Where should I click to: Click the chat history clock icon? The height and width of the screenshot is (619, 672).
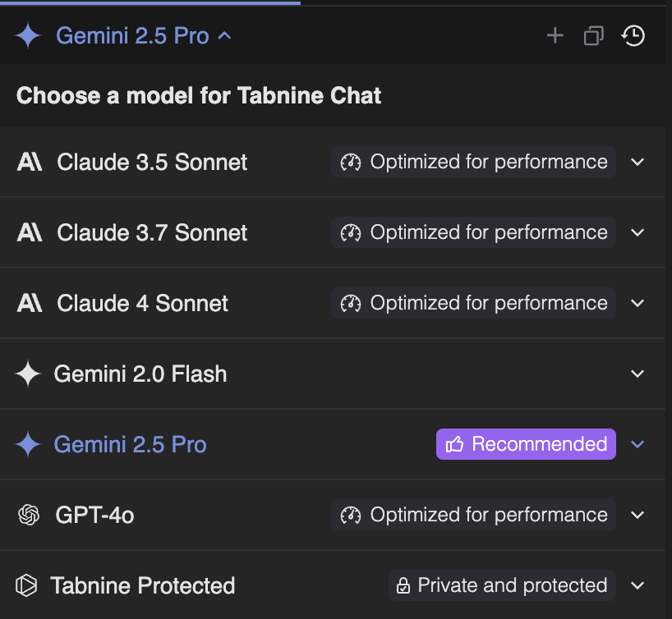633,35
